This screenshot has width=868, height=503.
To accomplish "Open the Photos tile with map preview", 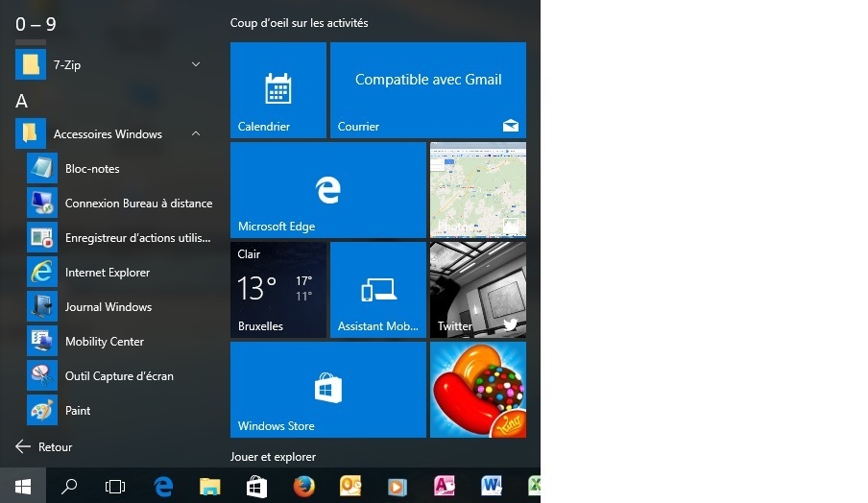I will click(478, 190).
